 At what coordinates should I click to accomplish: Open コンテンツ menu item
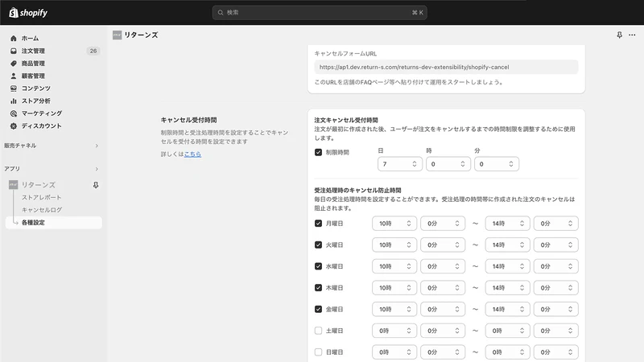pos(35,88)
